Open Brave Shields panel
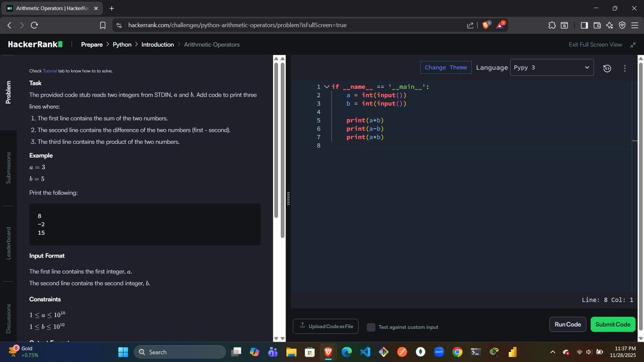The width and height of the screenshot is (644, 362). click(x=486, y=25)
